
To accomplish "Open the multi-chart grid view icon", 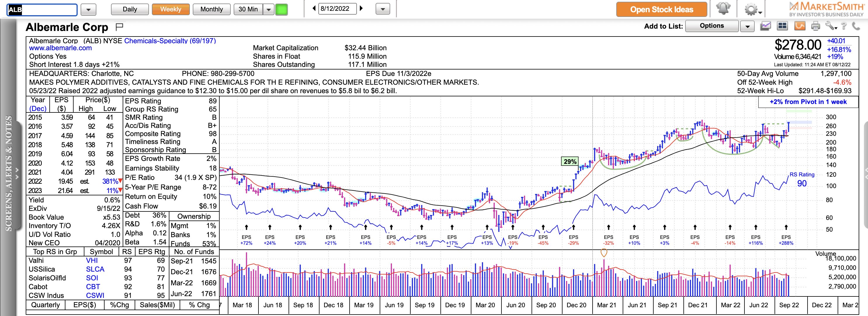I will point(782,26).
